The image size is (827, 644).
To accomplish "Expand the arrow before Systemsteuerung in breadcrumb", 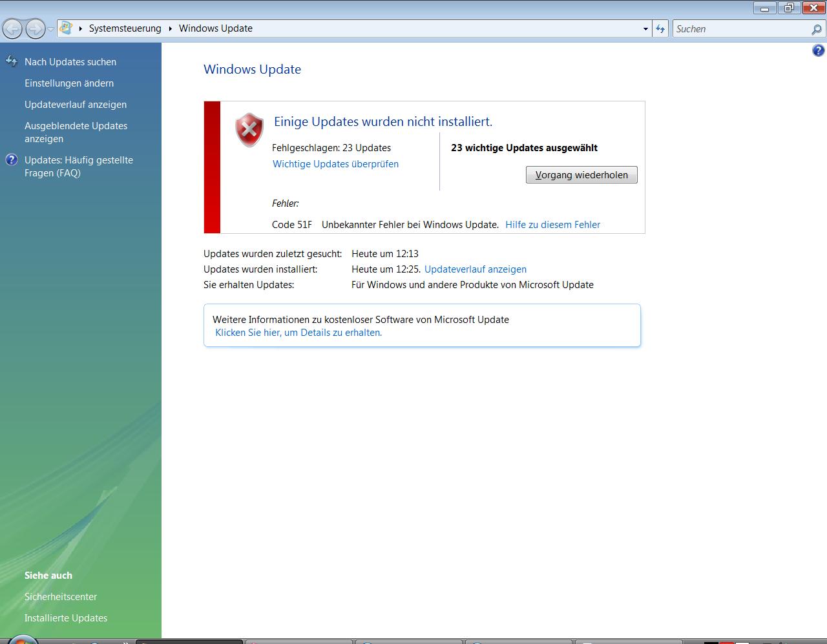I will (81, 28).
